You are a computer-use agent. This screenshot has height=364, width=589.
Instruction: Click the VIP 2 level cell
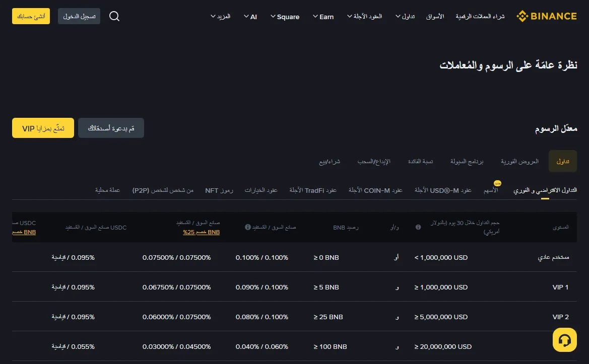click(560, 317)
